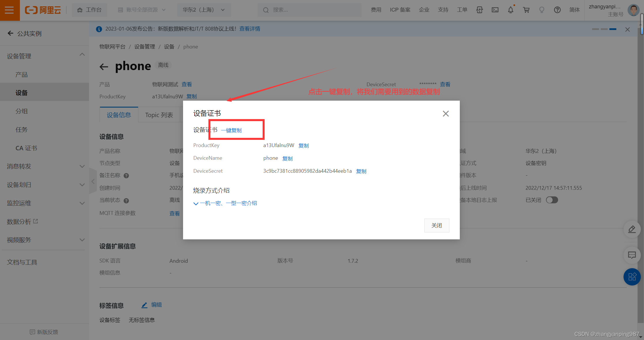The width and height of the screenshot is (644, 340).
Task: Close the 设备证书 dialog with X
Action: [446, 114]
